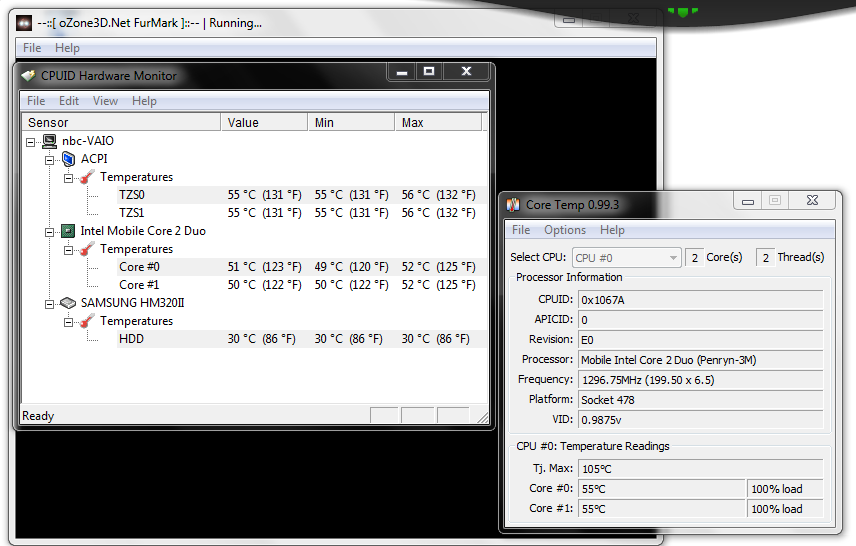Collapse the SAMSUNG HM320II node

50,304
